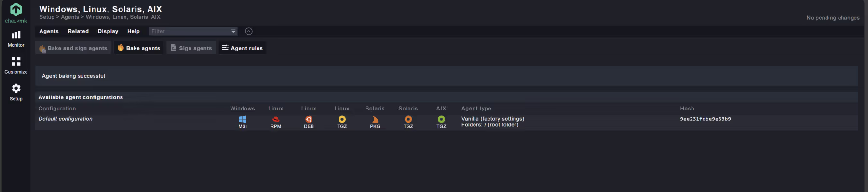Viewport: 868px width, 192px height.
Task: Click the filter icon in the Filter field
Action: tap(233, 31)
